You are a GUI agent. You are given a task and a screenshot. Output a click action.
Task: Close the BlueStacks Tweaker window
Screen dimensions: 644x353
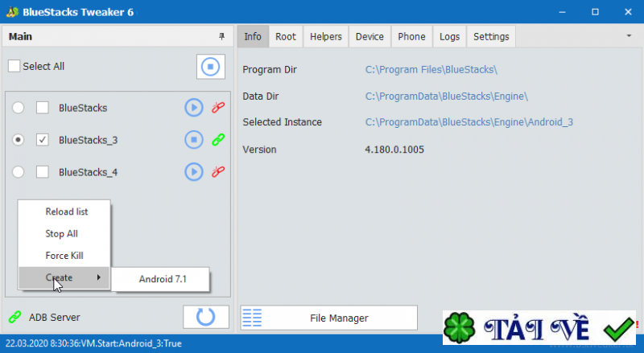coord(628,12)
